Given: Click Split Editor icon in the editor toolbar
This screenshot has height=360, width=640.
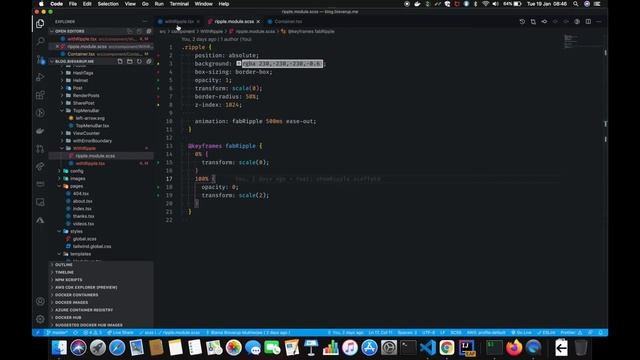Looking at the screenshot, I should click(x=588, y=22).
